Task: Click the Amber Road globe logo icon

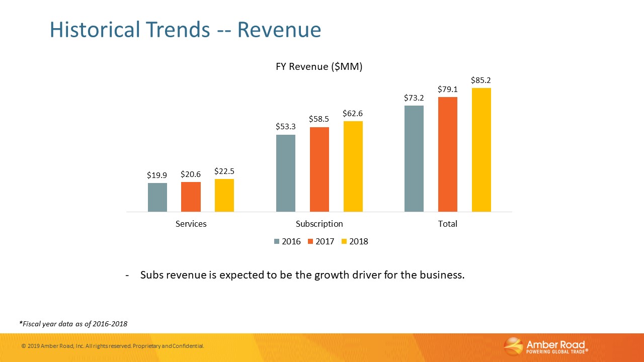Action: [513, 347]
